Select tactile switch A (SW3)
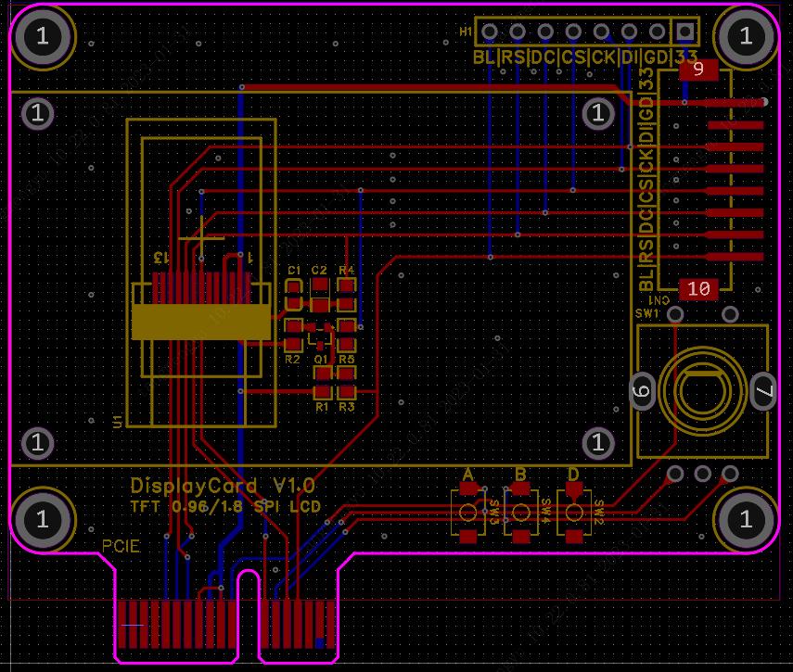This screenshot has width=793, height=672. pyautogui.click(x=468, y=513)
